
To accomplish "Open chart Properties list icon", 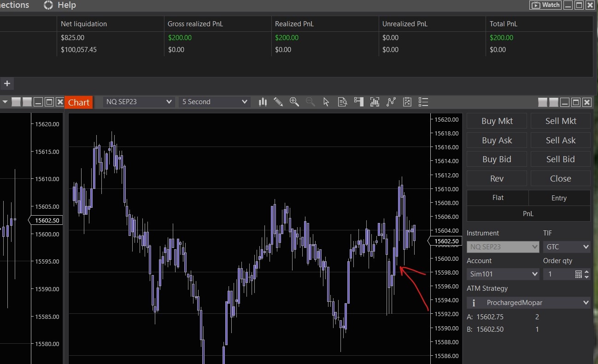I will pyautogui.click(x=423, y=102).
